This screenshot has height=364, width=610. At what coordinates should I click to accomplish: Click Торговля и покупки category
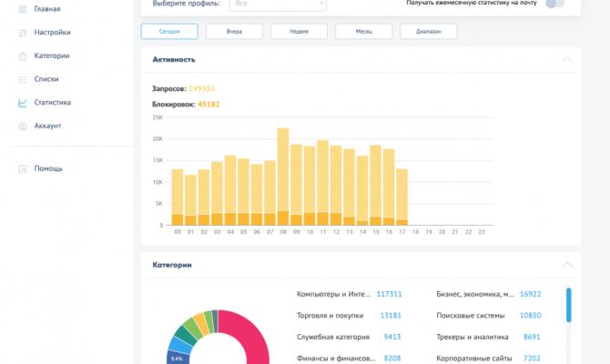pos(330,316)
